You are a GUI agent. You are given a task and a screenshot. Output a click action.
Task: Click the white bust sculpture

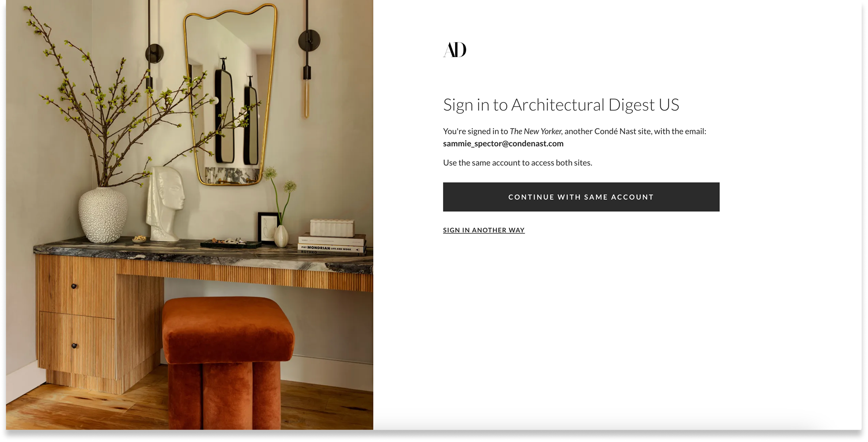(166, 204)
